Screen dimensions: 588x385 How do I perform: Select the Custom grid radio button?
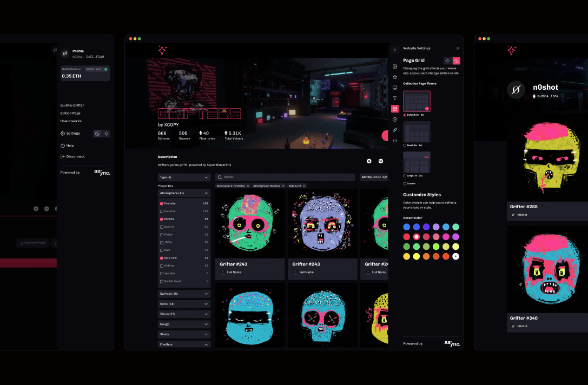405,184
